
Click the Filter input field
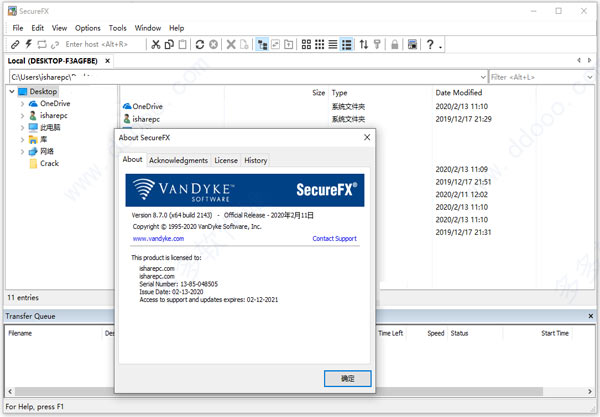click(x=537, y=77)
